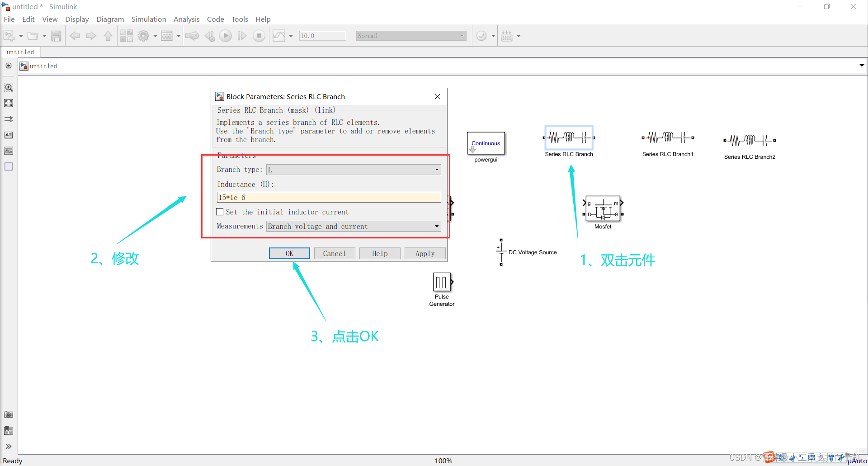Open the Branch type dropdown
The image size is (868, 466).
[x=354, y=170]
